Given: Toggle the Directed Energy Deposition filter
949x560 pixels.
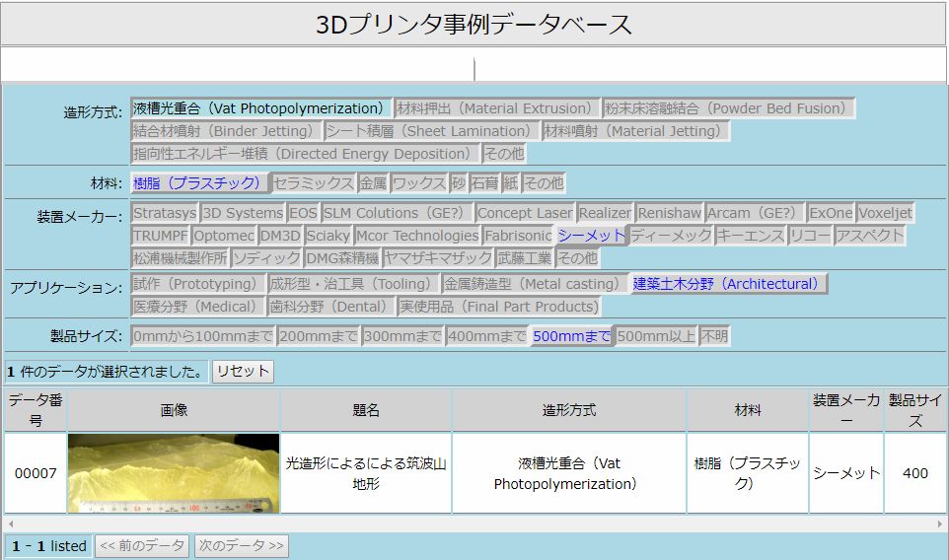Looking at the screenshot, I should [x=305, y=154].
